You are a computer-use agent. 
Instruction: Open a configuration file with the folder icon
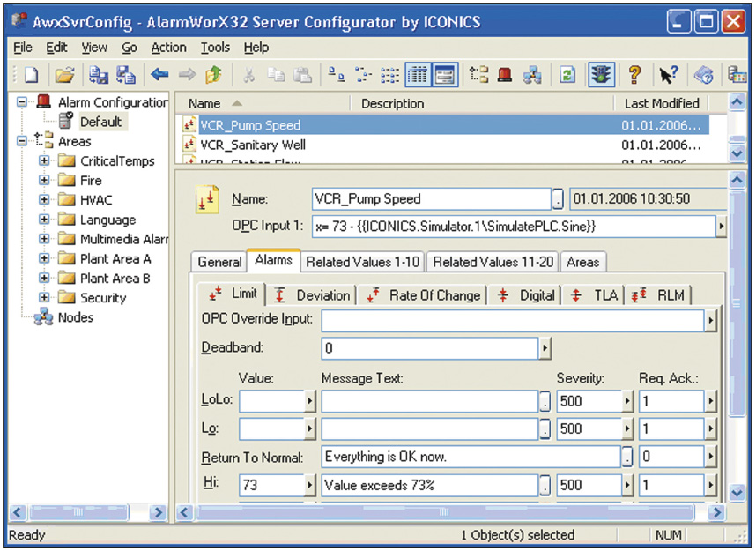coord(64,75)
